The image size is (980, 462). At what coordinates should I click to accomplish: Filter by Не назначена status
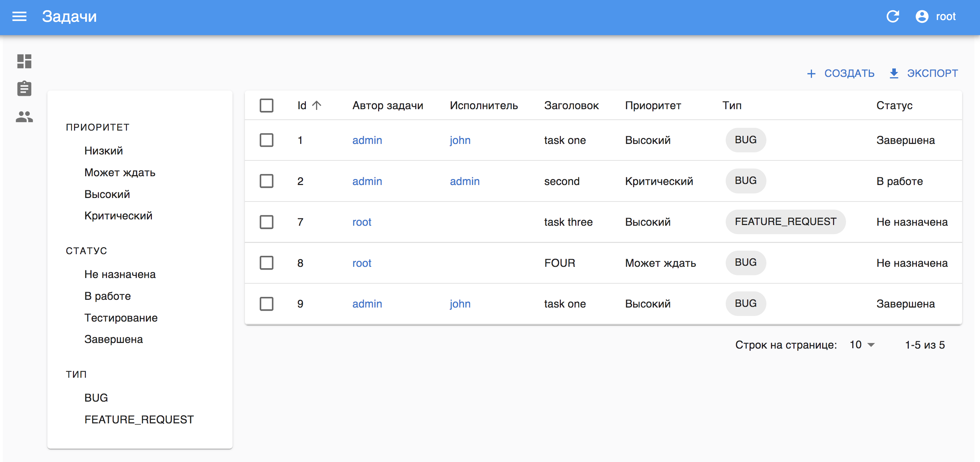tap(120, 275)
